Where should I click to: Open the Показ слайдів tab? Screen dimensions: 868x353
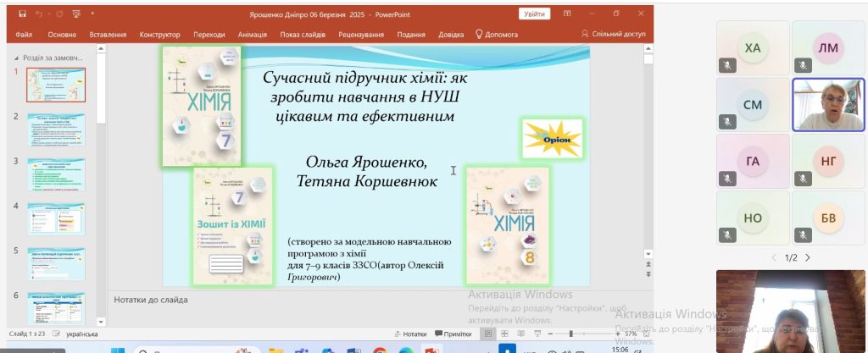click(303, 34)
